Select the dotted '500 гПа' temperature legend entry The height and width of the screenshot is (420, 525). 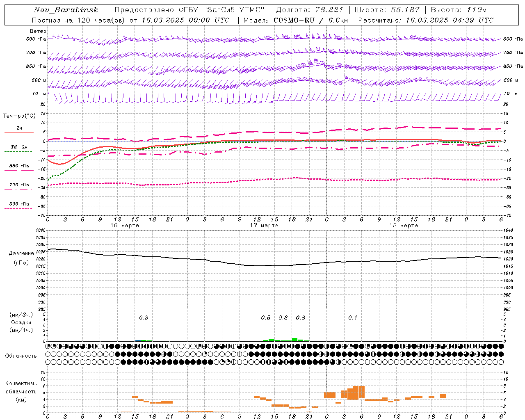tap(19, 204)
